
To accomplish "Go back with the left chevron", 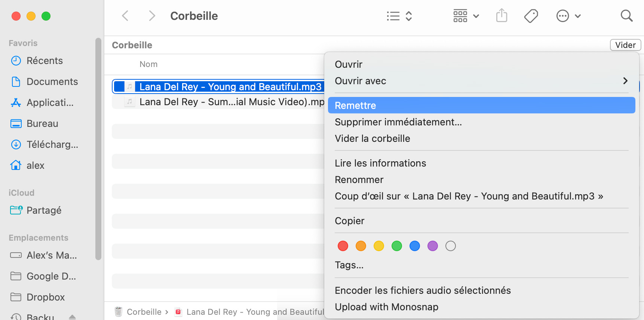I will 125,16.
